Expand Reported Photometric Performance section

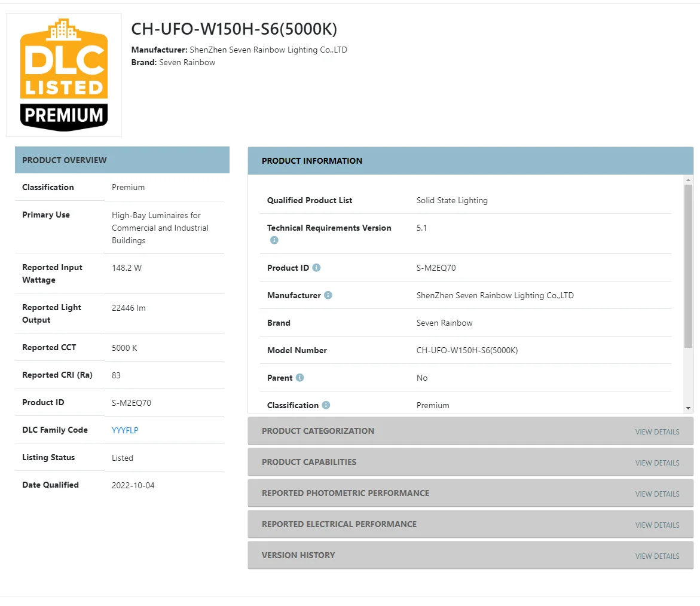point(470,493)
